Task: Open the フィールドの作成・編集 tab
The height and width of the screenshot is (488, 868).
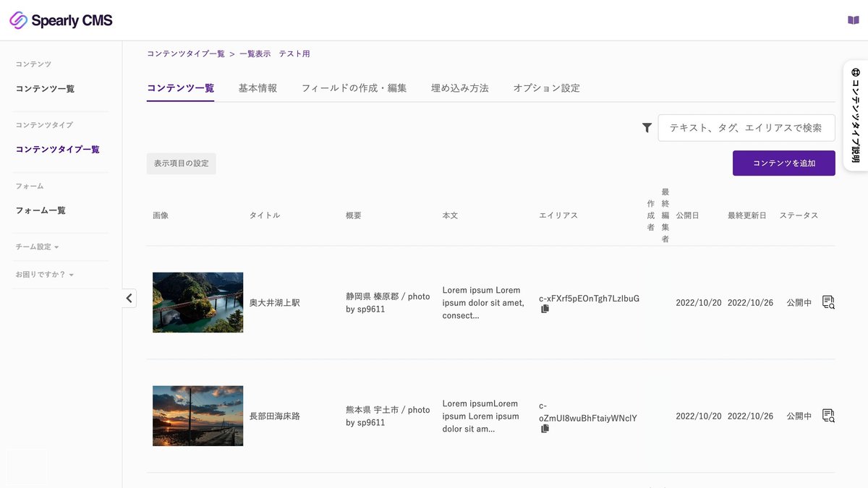Action: pyautogui.click(x=354, y=87)
